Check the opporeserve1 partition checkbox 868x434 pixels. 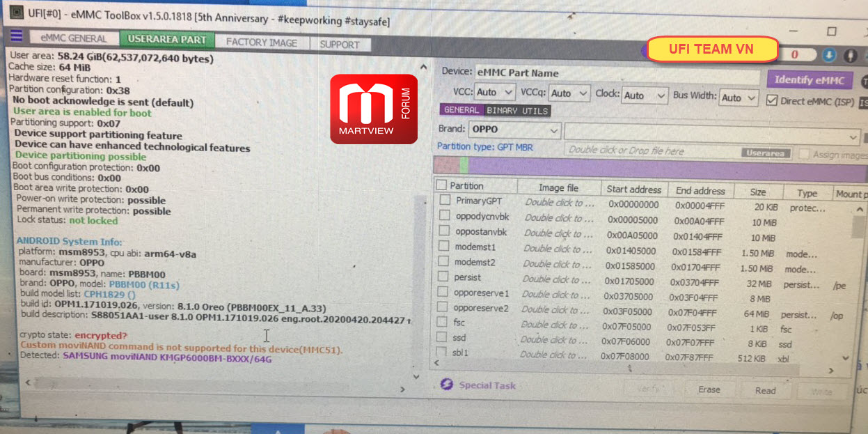(x=442, y=292)
